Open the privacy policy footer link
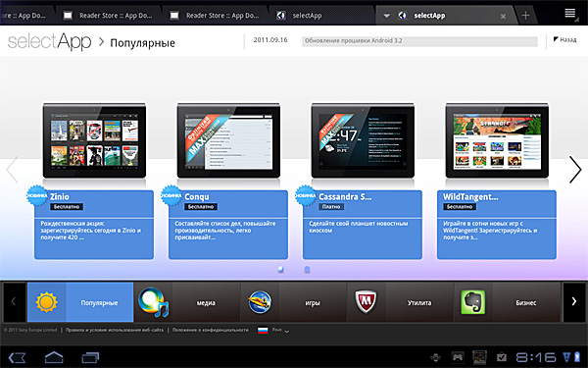 [x=211, y=330]
